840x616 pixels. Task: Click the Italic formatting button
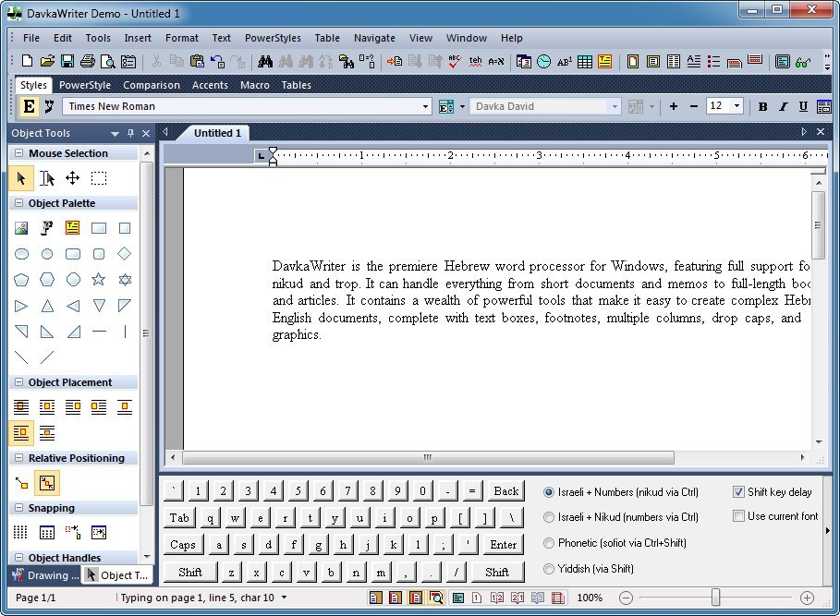[x=783, y=106]
